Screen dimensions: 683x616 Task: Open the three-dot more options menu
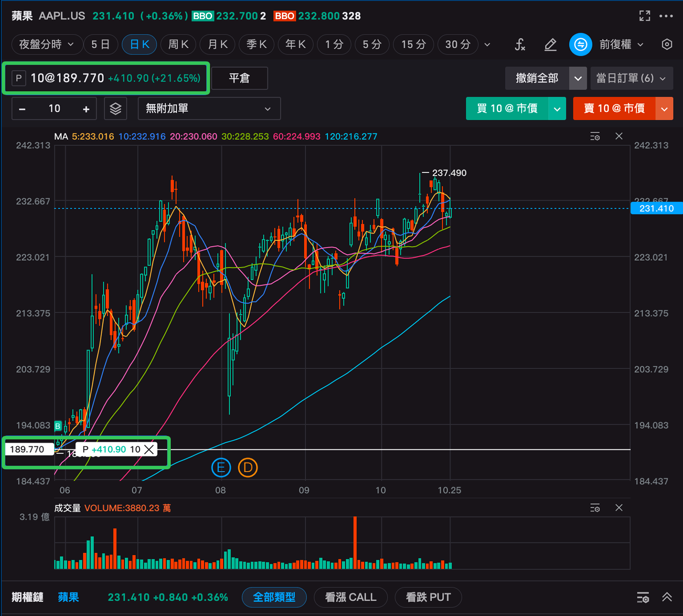pyautogui.click(x=666, y=16)
